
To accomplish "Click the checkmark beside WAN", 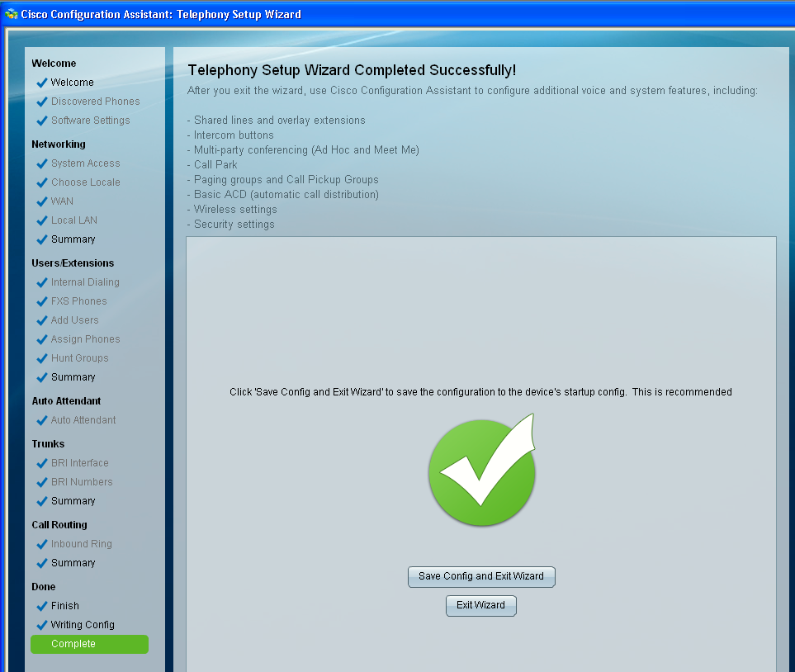I will 42,202.
